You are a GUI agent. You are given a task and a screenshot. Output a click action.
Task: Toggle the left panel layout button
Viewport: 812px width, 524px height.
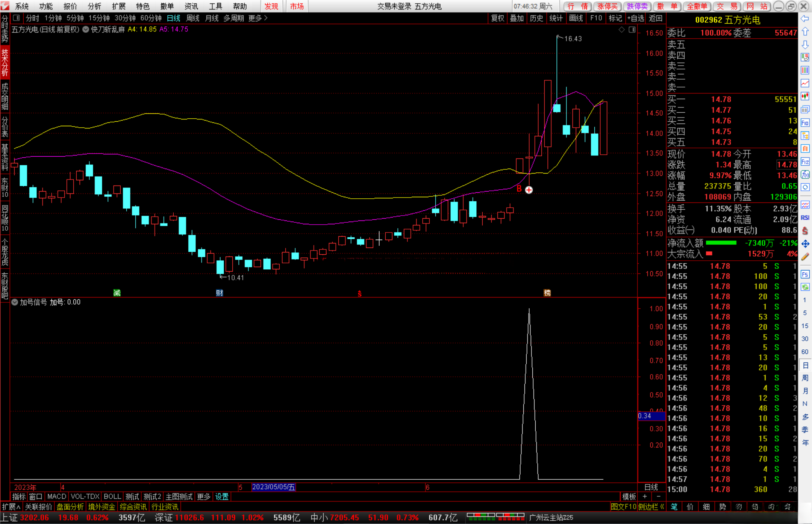point(16,18)
